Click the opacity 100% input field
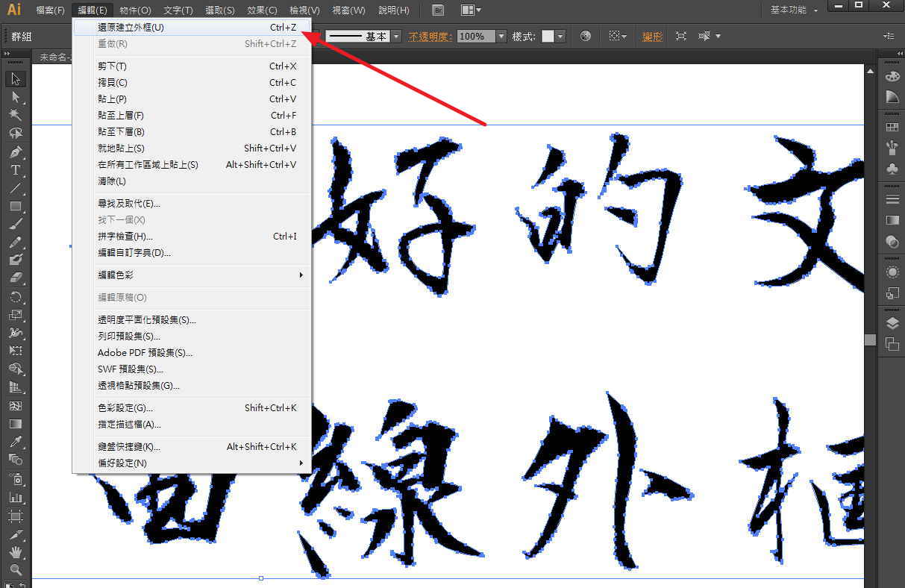905x588 pixels. point(475,36)
